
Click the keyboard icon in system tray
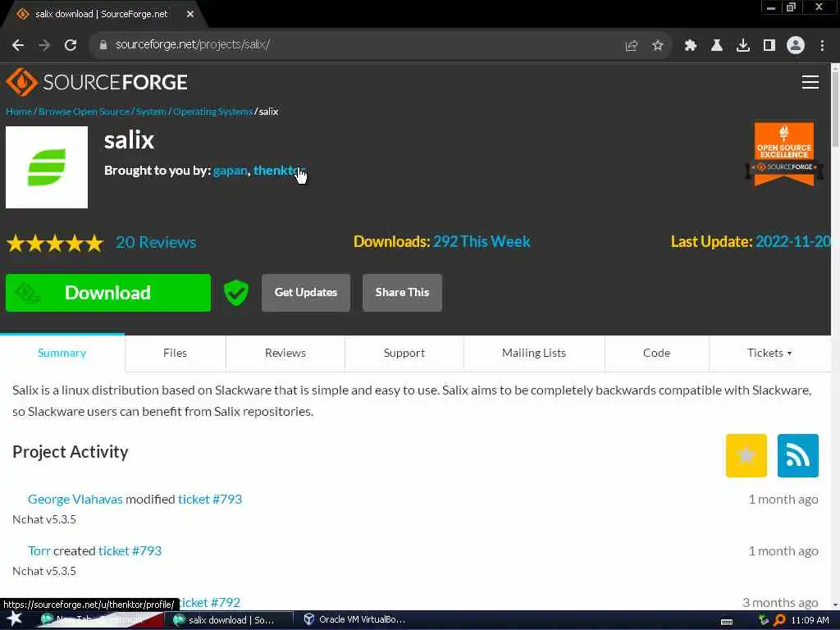[727, 622]
